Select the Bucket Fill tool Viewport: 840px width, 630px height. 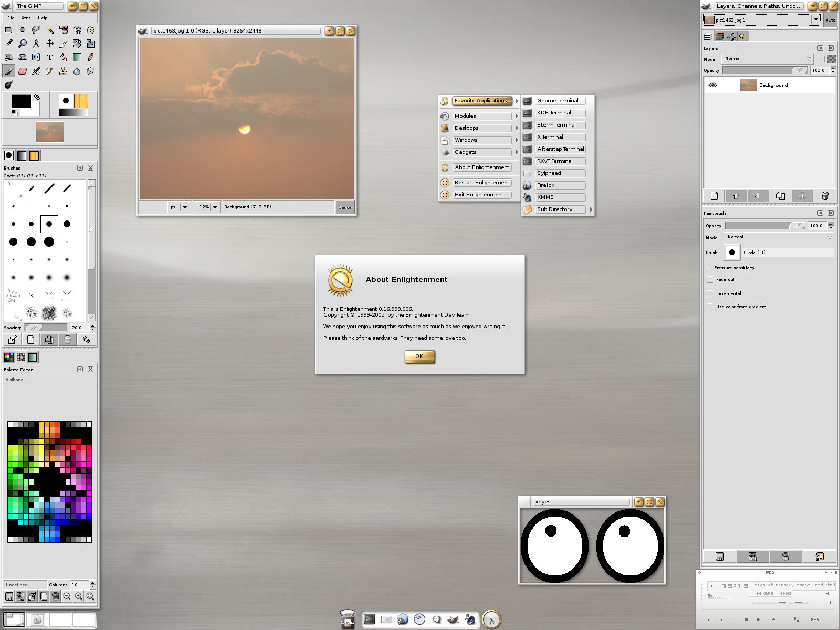click(x=63, y=57)
